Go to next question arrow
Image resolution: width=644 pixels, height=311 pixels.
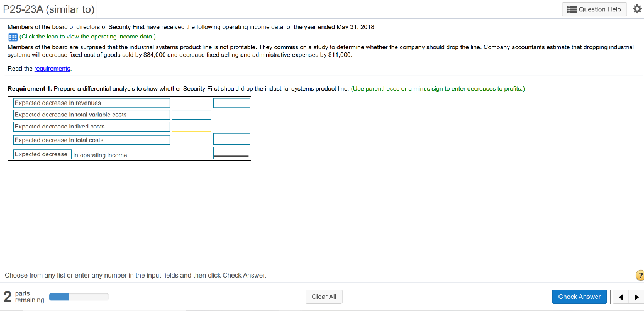(x=636, y=297)
